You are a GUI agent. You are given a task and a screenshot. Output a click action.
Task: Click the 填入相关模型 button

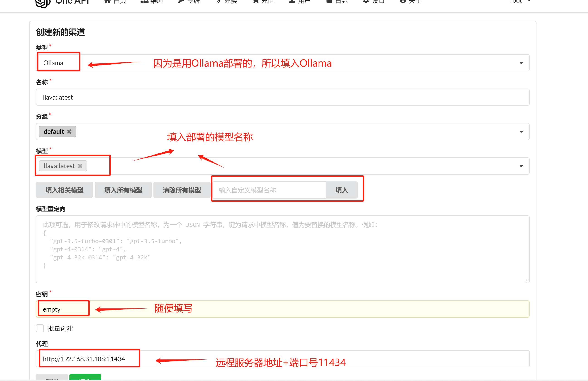(x=65, y=190)
